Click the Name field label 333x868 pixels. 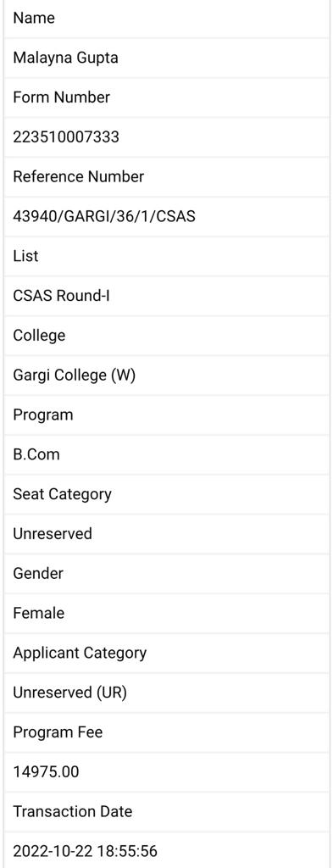[x=166, y=19]
